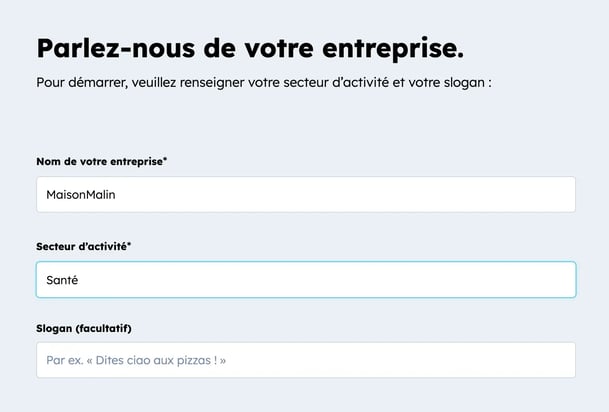
Task: Click the asterisk after "Secteur d'activité"
Action: click(129, 244)
